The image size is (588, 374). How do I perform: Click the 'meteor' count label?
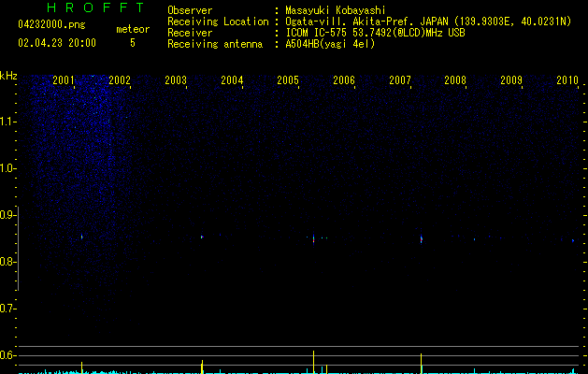click(133, 29)
